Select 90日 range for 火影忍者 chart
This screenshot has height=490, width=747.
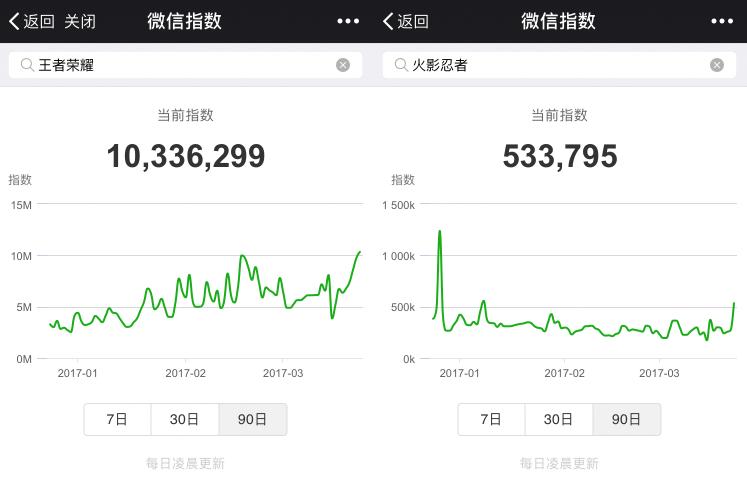click(626, 419)
